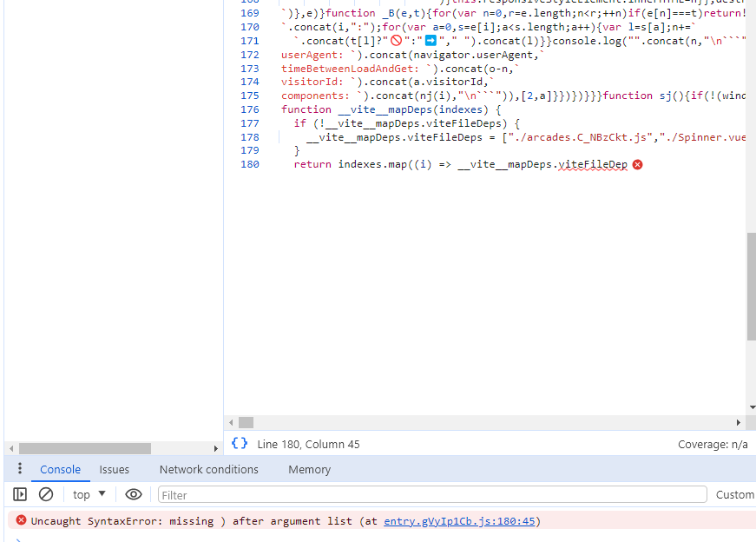Focus the console Filter input field
Viewport: 756px width, 542px height.
(432, 495)
